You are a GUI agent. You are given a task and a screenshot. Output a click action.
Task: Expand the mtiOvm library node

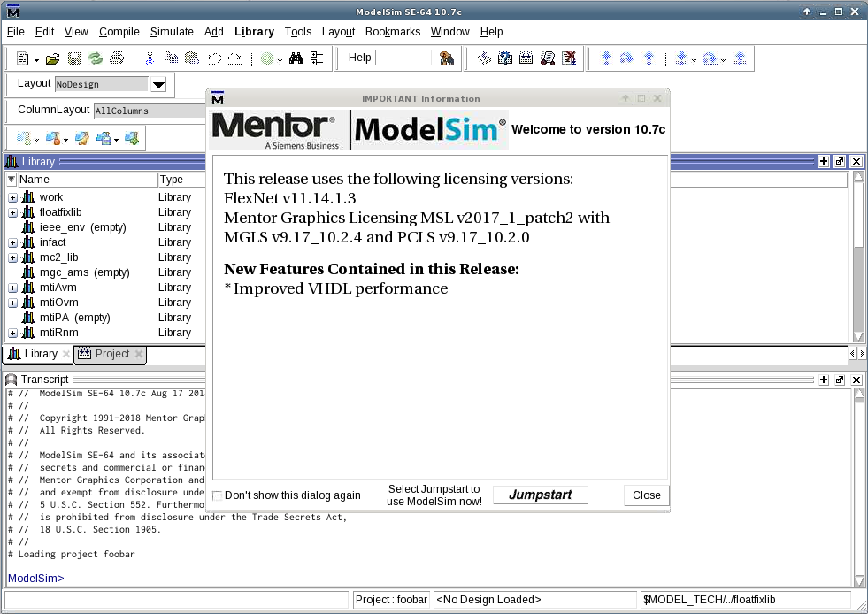(x=12, y=303)
